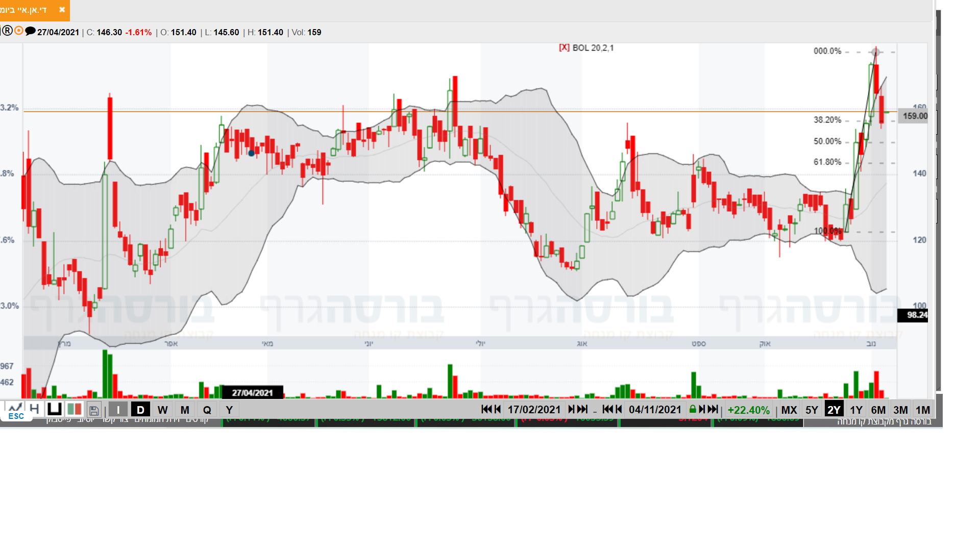Click the 159.00 price line label
Viewport: 980px width, 551px height.
point(914,116)
